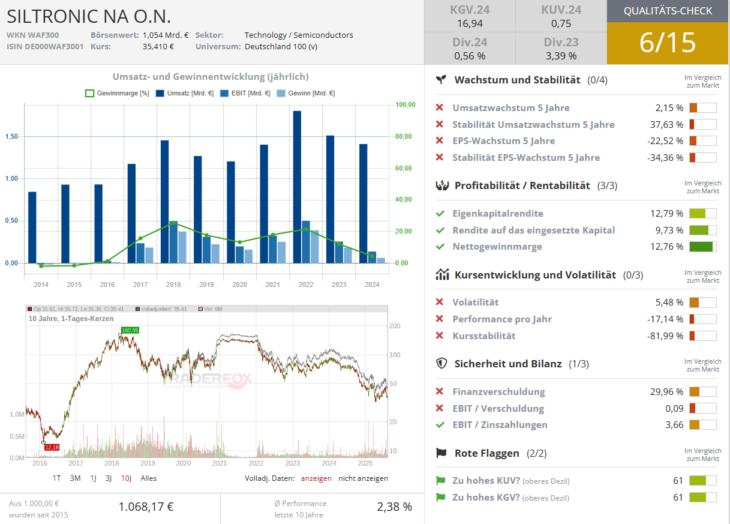Click the market comparison bar for Nettogewinnmarge
Image resolution: width=730 pixels, height=524 pixels.
click(703, 247)
